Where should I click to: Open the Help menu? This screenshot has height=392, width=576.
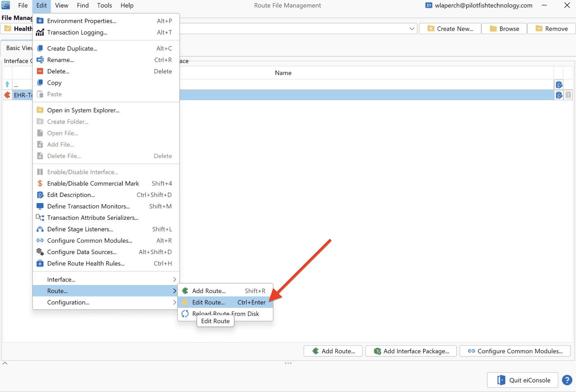[x=127, y=5]
